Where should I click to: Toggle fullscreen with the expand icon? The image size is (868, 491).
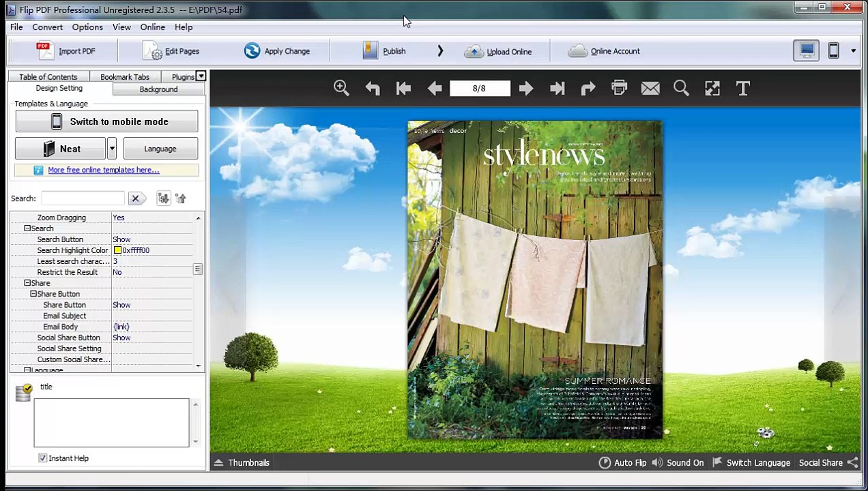click(712, 88)
